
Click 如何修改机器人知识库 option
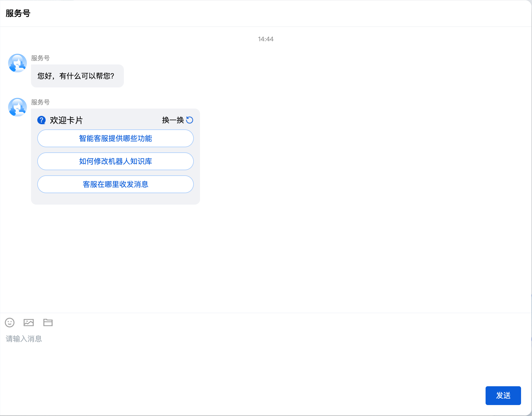[x=115, y=161]
